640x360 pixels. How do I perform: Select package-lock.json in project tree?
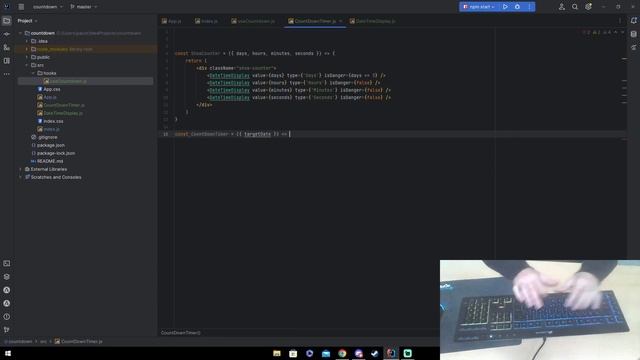click(53, 153)
